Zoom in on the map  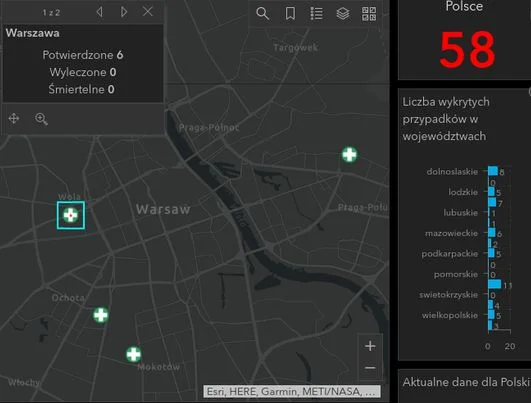click(x=370, y=346)
